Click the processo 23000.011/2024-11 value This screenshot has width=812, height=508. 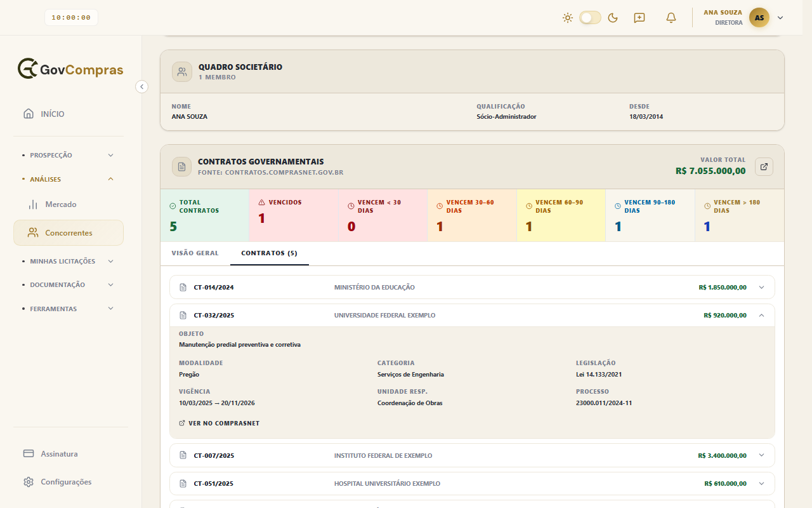click(604, 403)
